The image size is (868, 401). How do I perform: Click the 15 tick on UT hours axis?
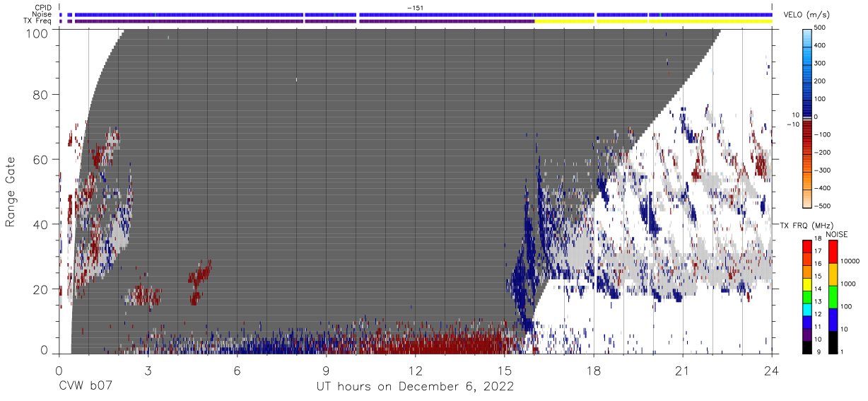[x=504, y=371]
